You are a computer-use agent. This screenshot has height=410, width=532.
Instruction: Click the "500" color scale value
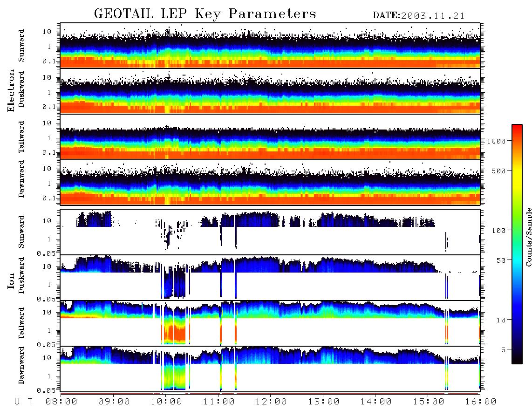498,171
